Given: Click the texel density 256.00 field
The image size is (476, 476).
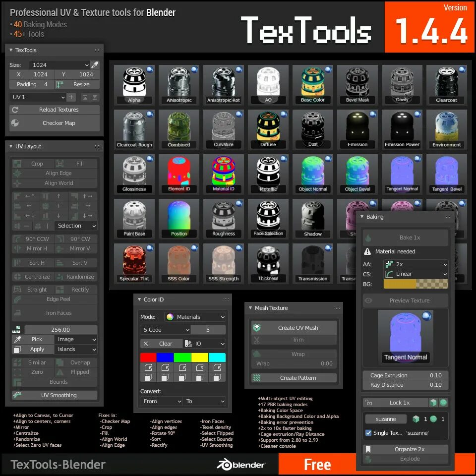Looking at the screenshot, I should [60, 329].
